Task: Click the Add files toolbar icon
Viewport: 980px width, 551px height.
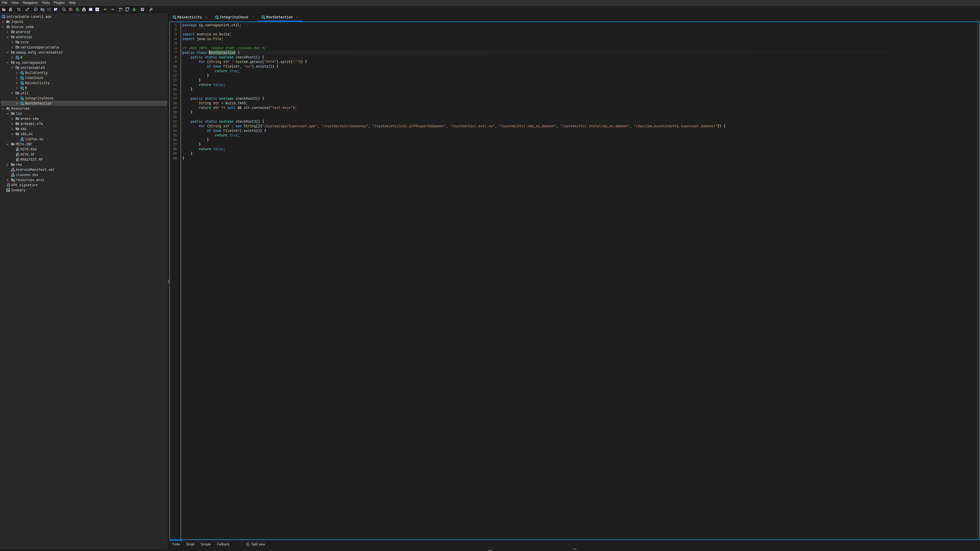Action: pos(11,9)
